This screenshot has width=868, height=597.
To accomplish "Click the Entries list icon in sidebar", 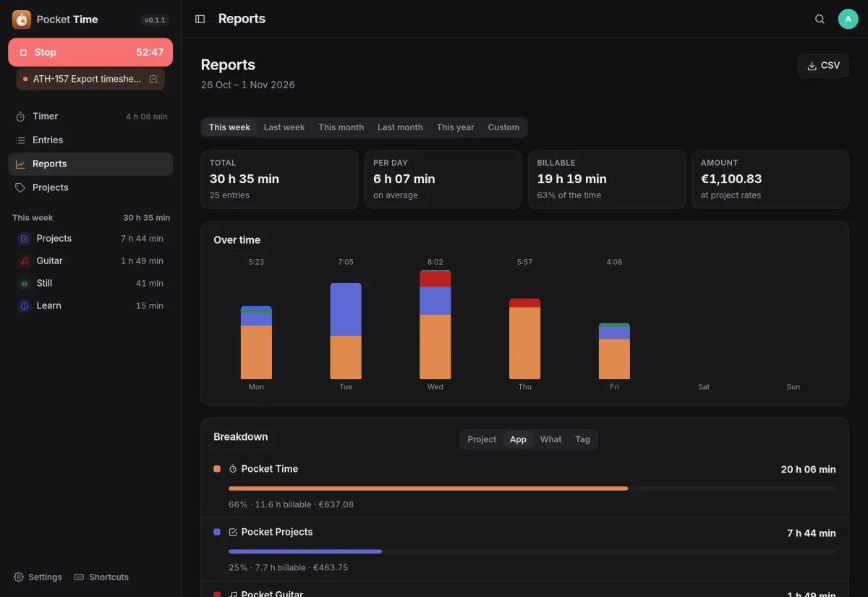I will (20, 140).
